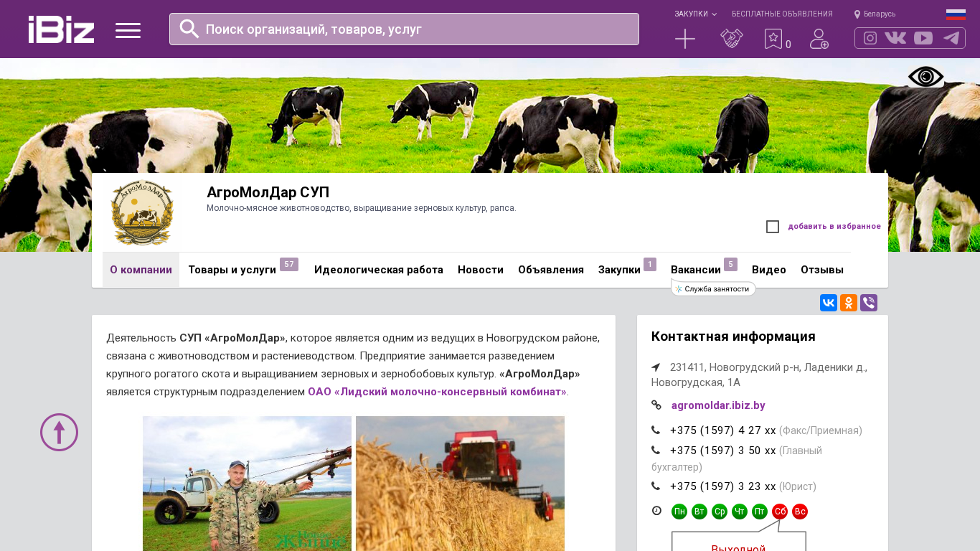Viewport: 980px width, 551px height.
Task: Check the 'добавить в избранное' checkbox
Action: click(773, 227)
